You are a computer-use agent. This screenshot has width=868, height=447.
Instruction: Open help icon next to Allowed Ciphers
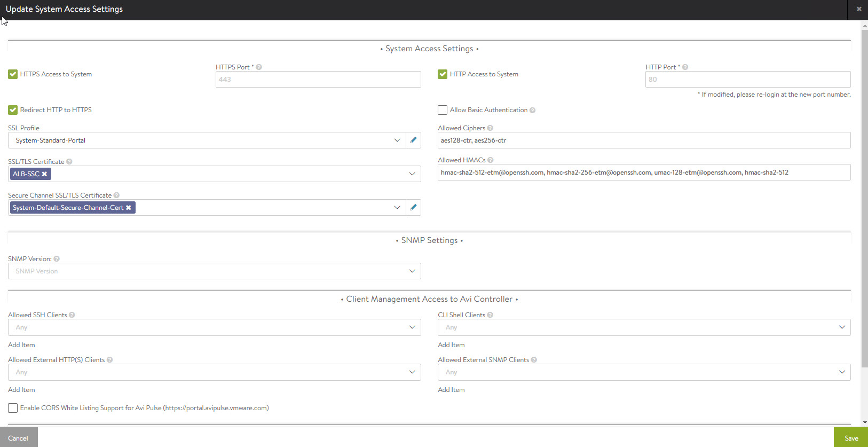(x=490, y=128)
